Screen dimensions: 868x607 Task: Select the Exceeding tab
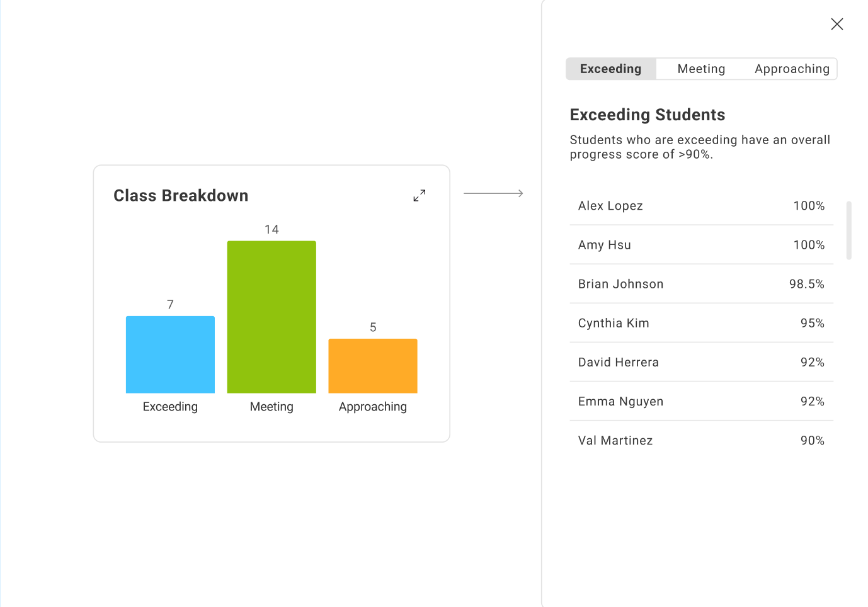610,69
